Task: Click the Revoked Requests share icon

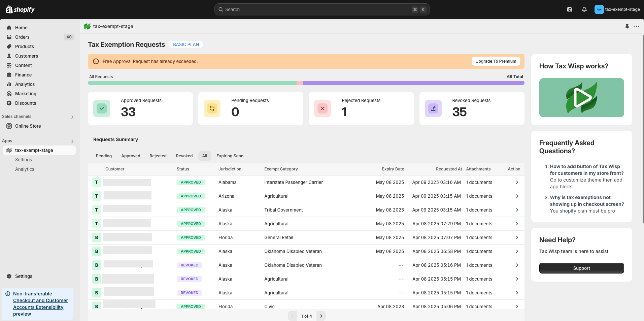Action: pyautogui.click(x=433, y=108)
